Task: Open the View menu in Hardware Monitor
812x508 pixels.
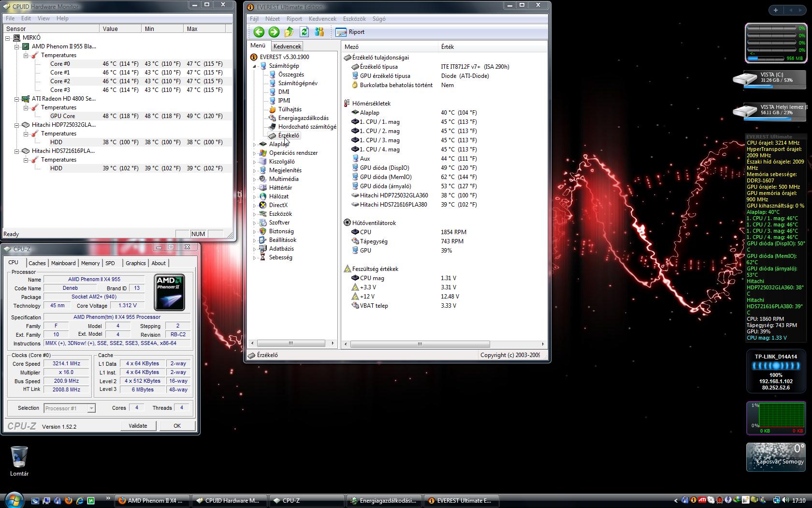Action: 43,18
